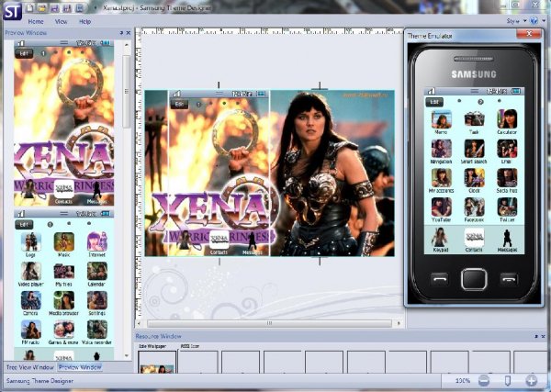
Task: Tap the Contacts icon in Theme Emulator
Action: [474, 240]
